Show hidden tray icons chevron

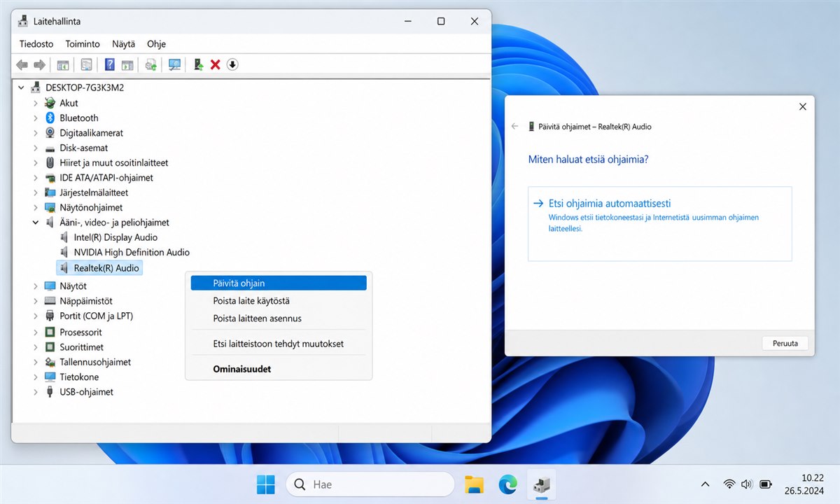(x=705, y=484)
